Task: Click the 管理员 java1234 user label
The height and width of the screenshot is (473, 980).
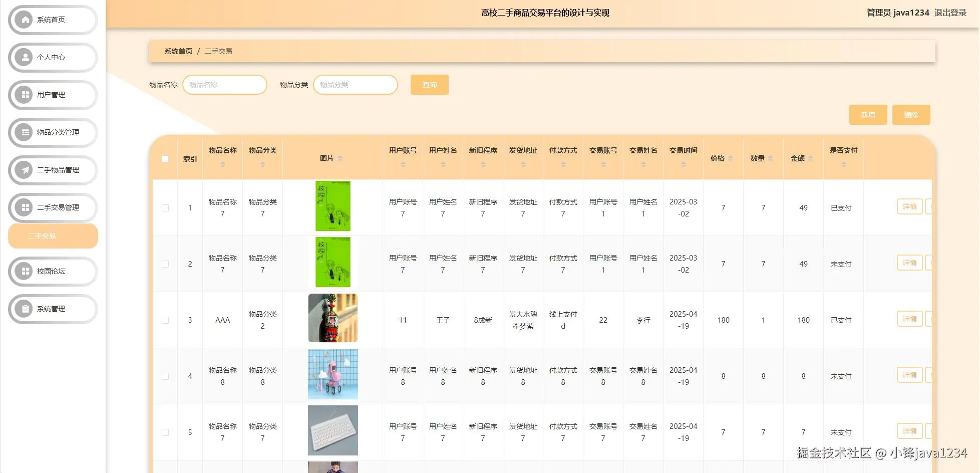Action: pos(898,13)
